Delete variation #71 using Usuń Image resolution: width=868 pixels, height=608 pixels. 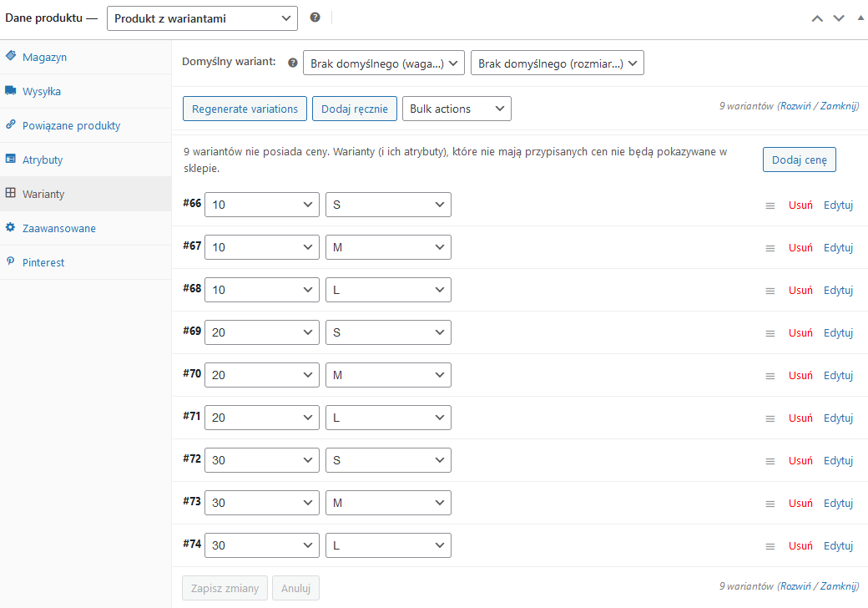[x=800, y=418]
